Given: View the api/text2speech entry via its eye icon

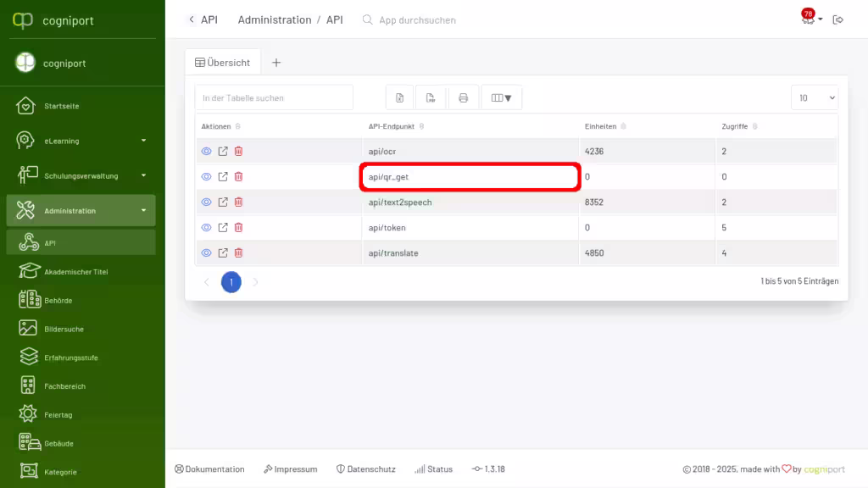Looking at the screenshot, I should (x=206, y=202).
